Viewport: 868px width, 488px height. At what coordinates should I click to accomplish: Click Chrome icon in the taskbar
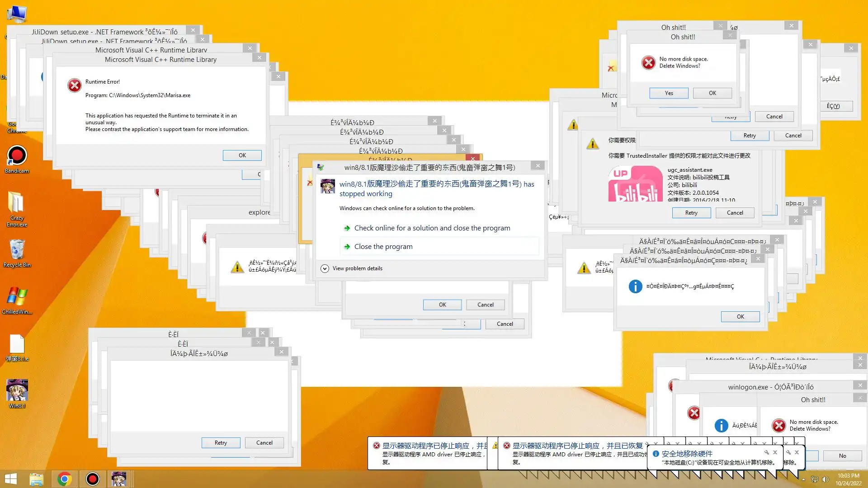click(64, 479)
